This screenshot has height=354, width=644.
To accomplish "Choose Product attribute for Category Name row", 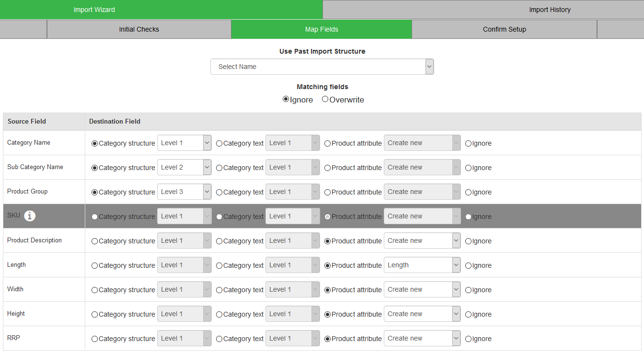I will pyautogui.click(x=328, y=143).
